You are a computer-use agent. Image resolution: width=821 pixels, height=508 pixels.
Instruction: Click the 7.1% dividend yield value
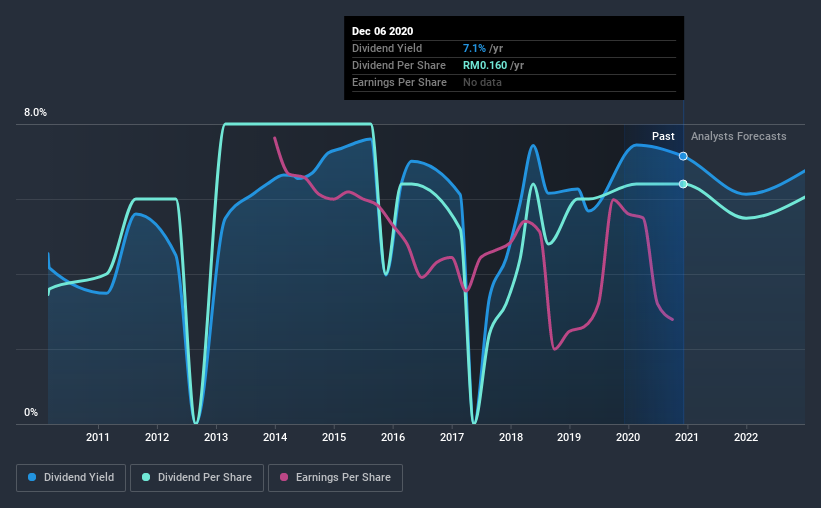coord(474,48)
